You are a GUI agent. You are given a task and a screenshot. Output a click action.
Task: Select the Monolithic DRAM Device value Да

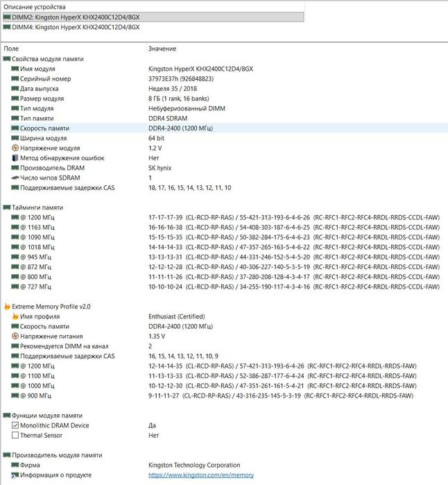(x=152, y=425)
